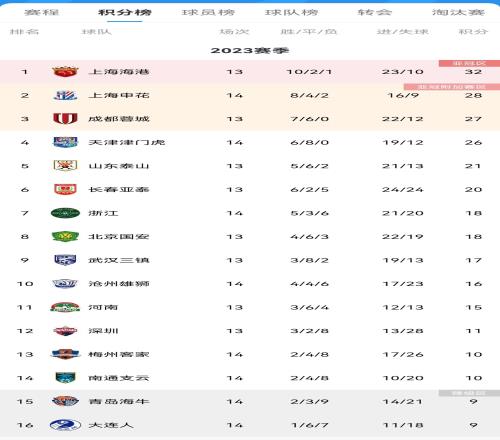Click 梅州客家 goals 17/26

[x=403, y=354]
